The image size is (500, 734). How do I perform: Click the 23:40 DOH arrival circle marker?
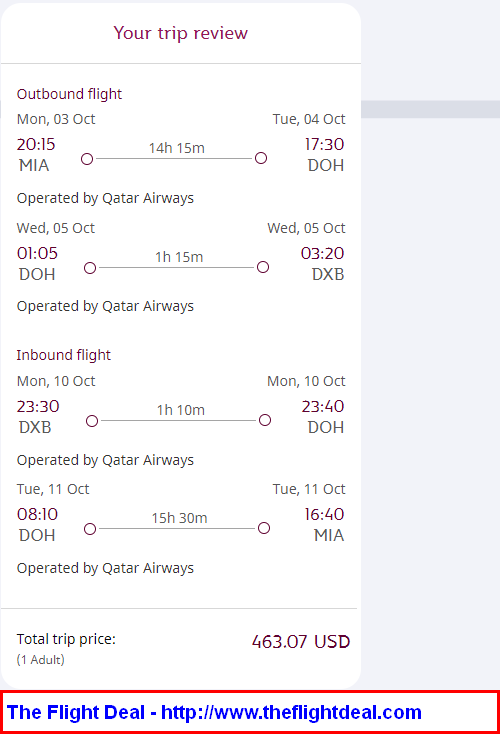(265, 420)
